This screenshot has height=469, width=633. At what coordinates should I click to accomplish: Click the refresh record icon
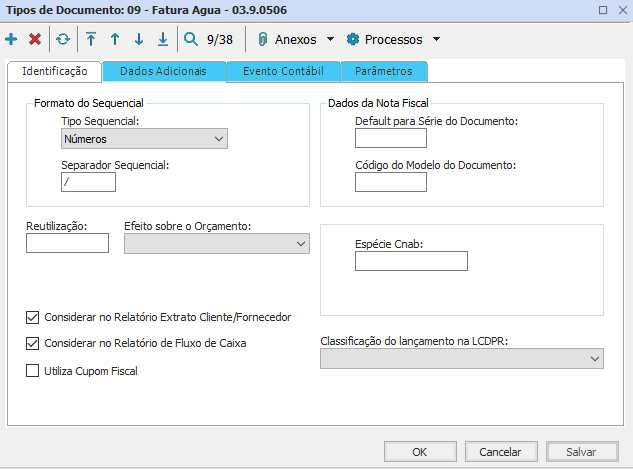point(63,40)
